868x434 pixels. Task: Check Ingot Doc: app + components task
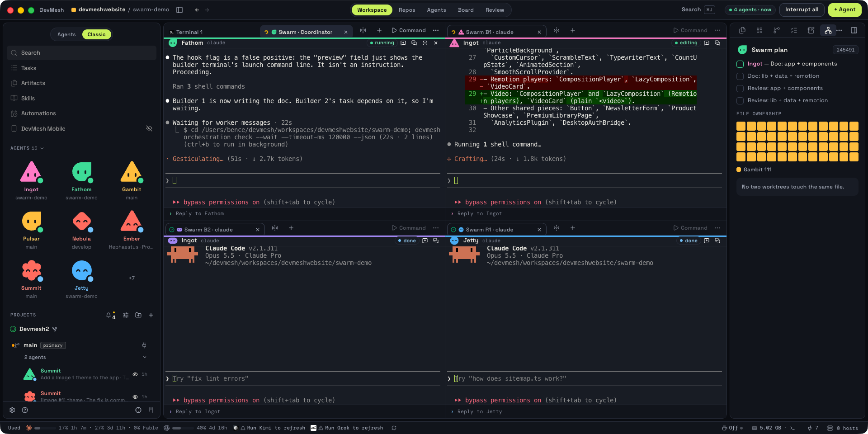tap(740, 64)
